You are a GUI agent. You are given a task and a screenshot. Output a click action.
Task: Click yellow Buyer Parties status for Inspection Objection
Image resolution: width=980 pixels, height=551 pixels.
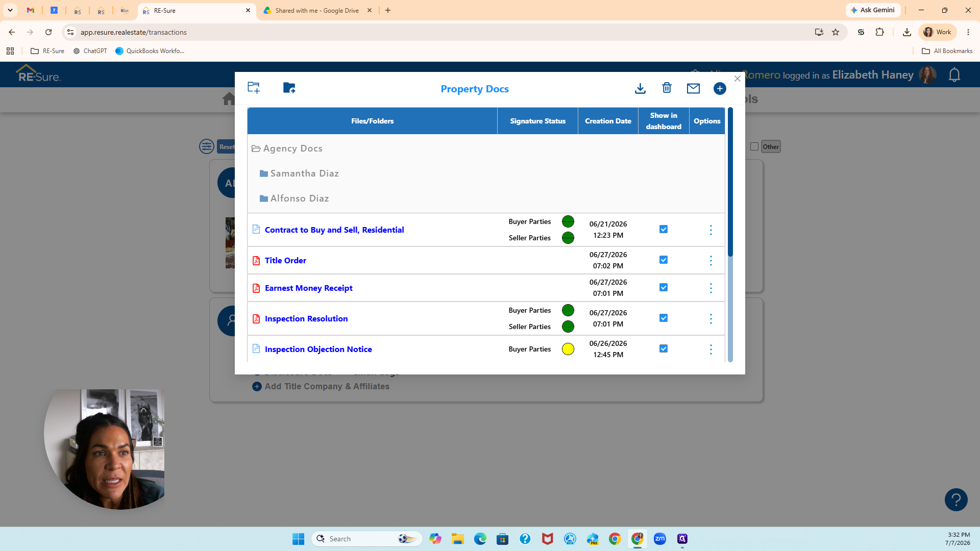[x=568, y=349]
